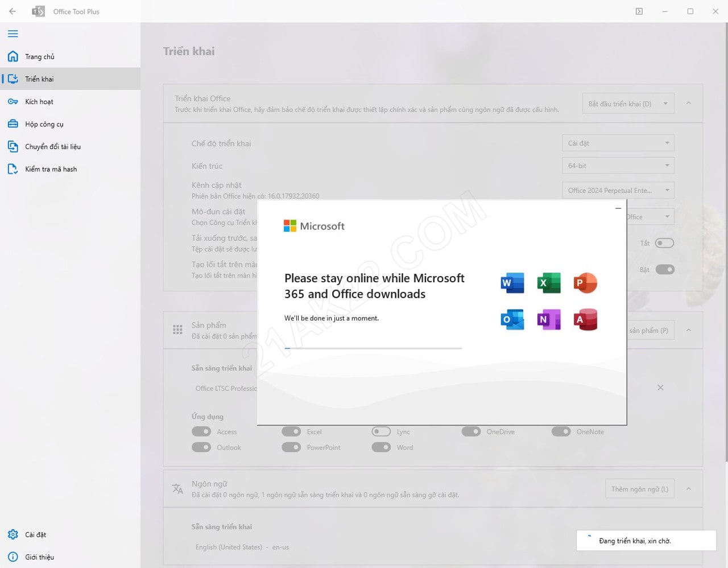Screen dimensions: 728x568
Task: Click the Access icon in the installer dialog
Action: coord(585,320)
